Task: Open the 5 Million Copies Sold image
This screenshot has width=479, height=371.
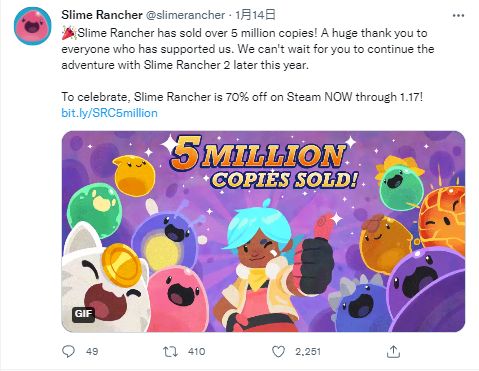Action: coord(263,231)
